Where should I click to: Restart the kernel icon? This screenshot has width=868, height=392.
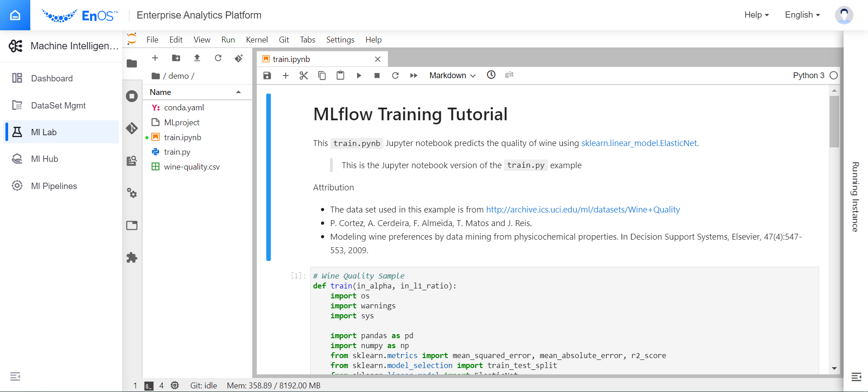click(395, 76)
